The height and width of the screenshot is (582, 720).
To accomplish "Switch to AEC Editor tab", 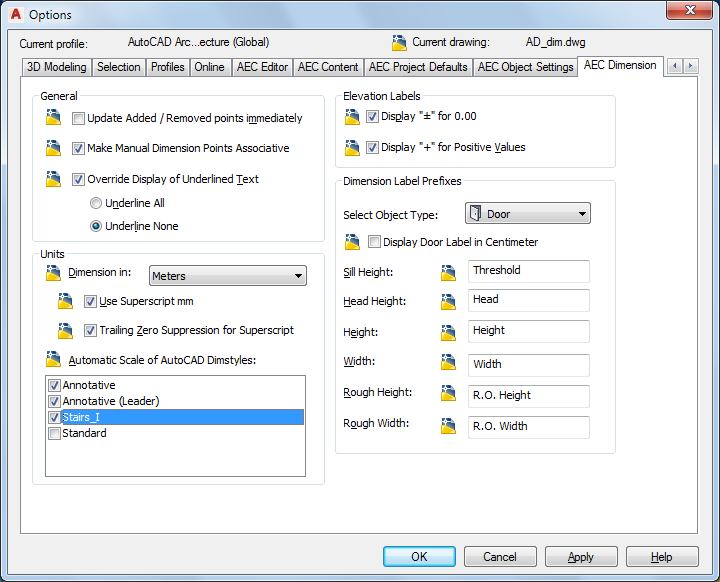I will point(262,67).
